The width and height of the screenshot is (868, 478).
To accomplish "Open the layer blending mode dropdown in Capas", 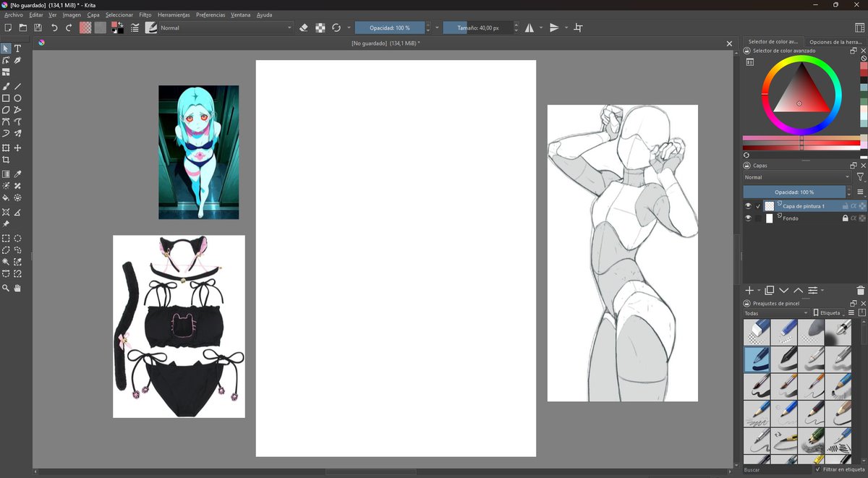I will [x=797, y=177].
